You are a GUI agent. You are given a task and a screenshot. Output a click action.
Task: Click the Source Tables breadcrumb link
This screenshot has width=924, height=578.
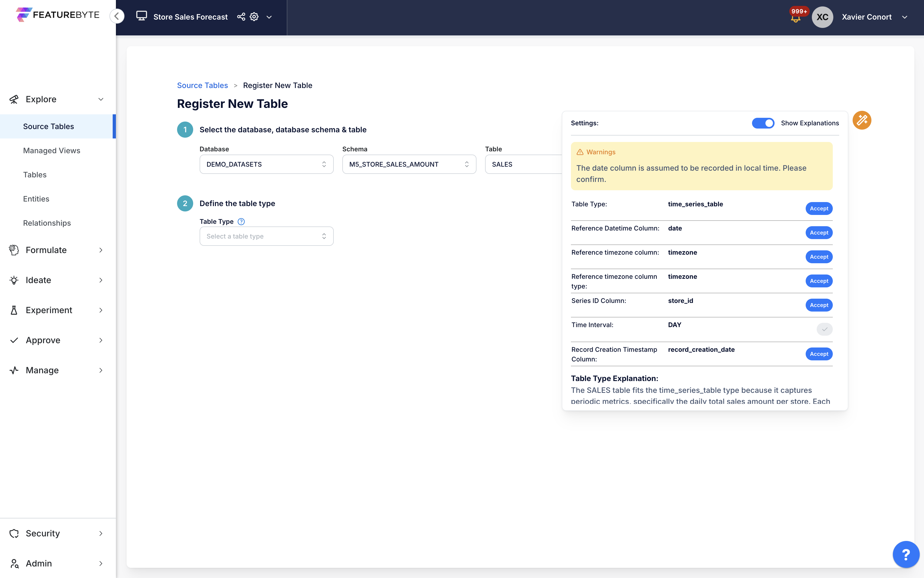click(x=202, y=86)
